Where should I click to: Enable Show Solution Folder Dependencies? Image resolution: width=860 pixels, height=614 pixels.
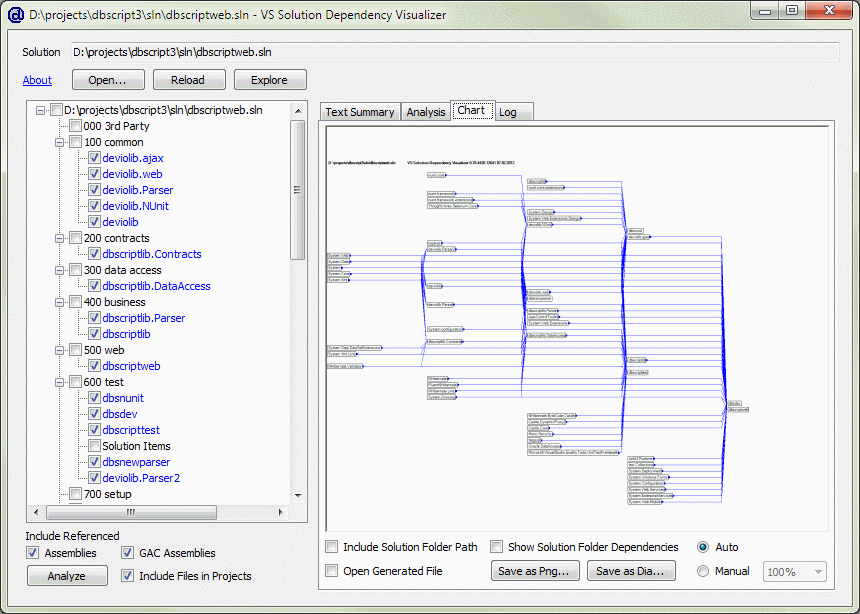[497, 547]
